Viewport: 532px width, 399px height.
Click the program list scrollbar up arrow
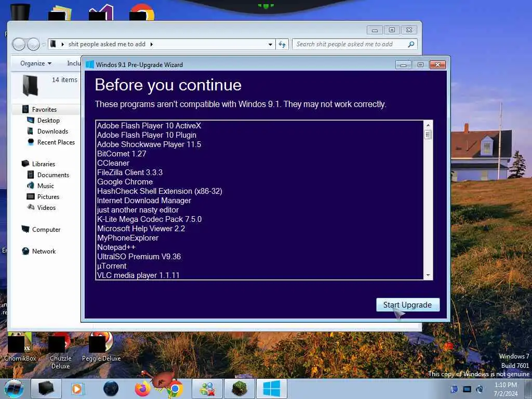(428, 125)
